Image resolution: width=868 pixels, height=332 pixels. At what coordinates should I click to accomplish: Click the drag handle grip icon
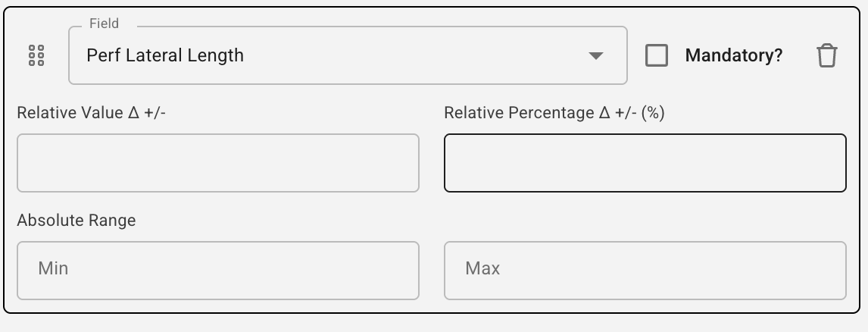coord(36,55)
